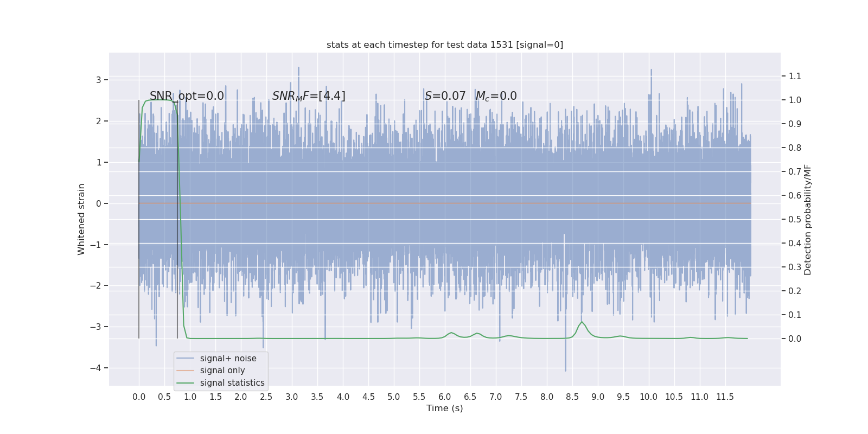Click right y-axis tick label 0.4
Viewport: 868px width, 434px height.
[795, 243]
